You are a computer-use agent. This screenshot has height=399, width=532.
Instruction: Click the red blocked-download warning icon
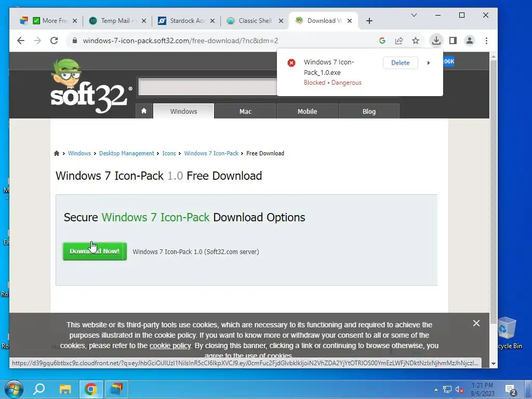(291, 63)
